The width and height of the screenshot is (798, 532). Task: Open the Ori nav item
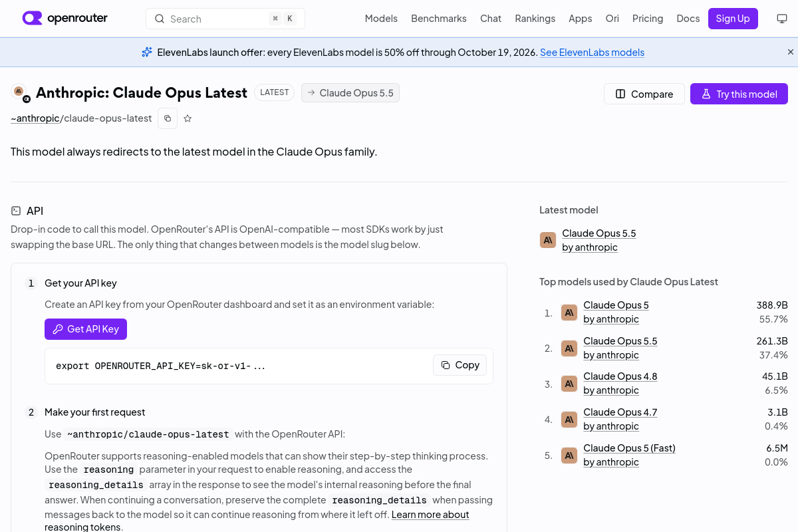click(x=612, y=19)
